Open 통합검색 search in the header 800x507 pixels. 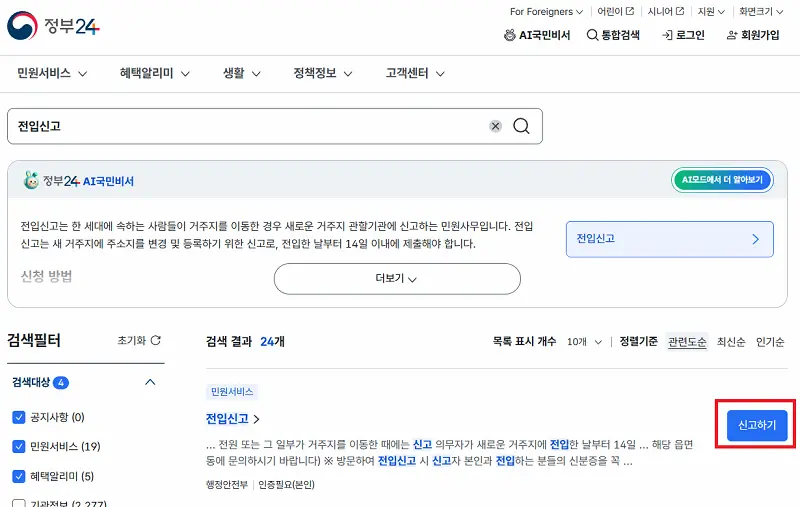coord(613,35)
